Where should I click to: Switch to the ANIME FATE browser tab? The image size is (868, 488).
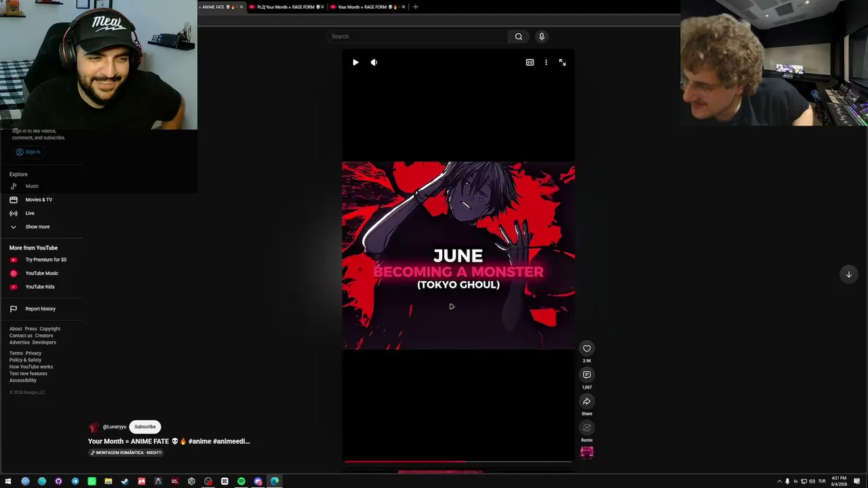pos(220,7)
